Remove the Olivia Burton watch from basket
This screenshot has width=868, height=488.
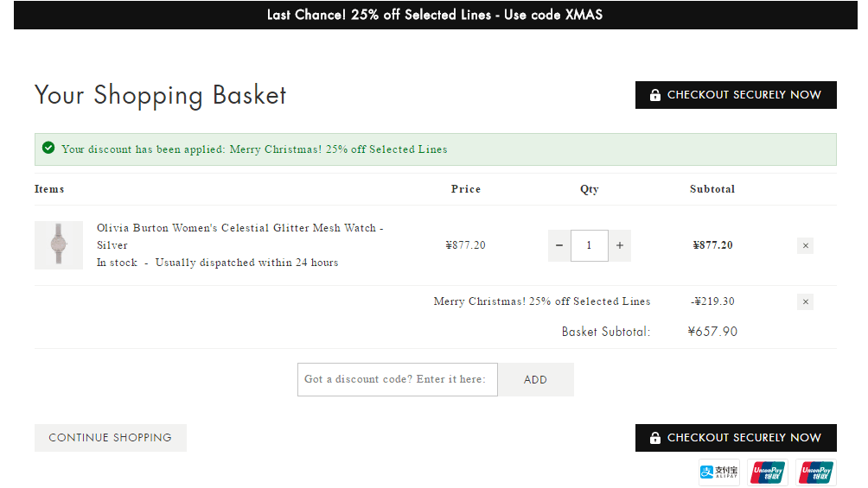(806, 245)
